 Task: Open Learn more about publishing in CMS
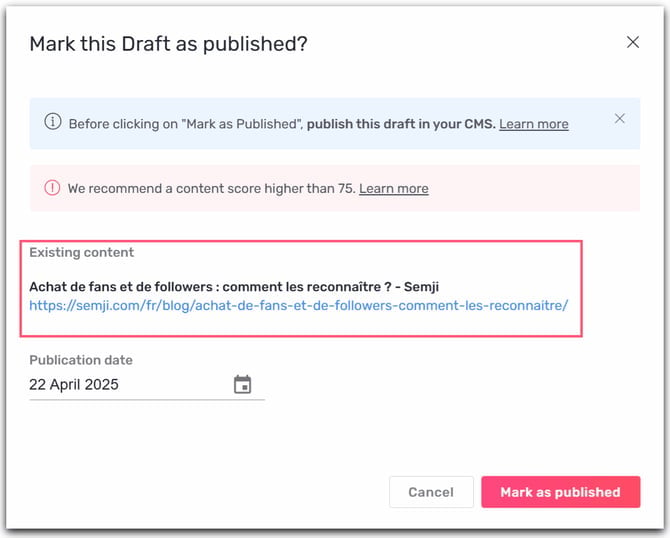pos(534,124)
